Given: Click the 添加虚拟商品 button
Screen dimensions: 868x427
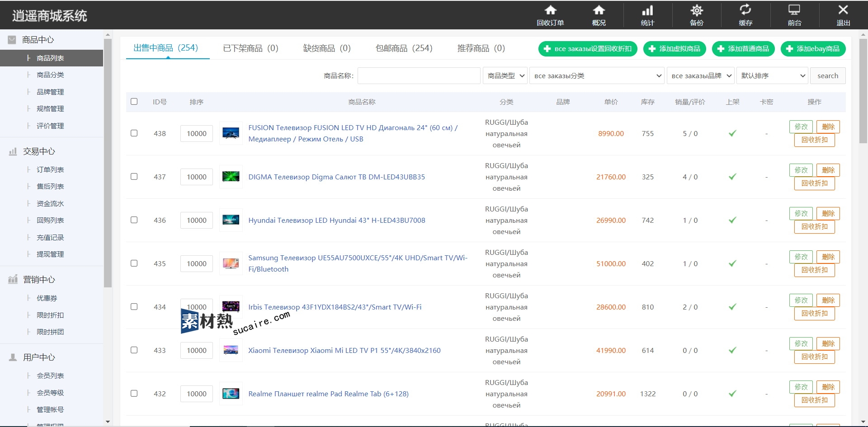Looking at the screenshot, I should click(x=675, y=49).
